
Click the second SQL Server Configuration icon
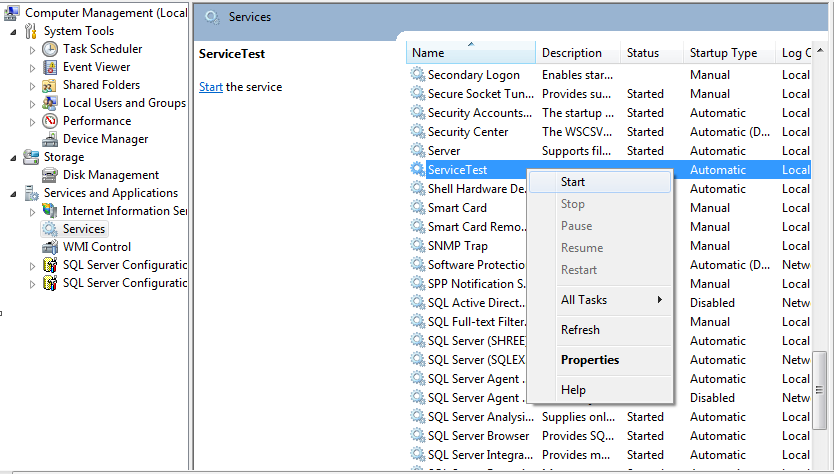tap(50, 283)
